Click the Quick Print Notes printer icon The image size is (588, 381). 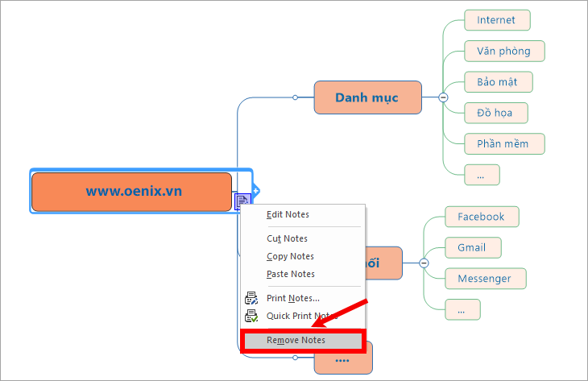[251, 316]
